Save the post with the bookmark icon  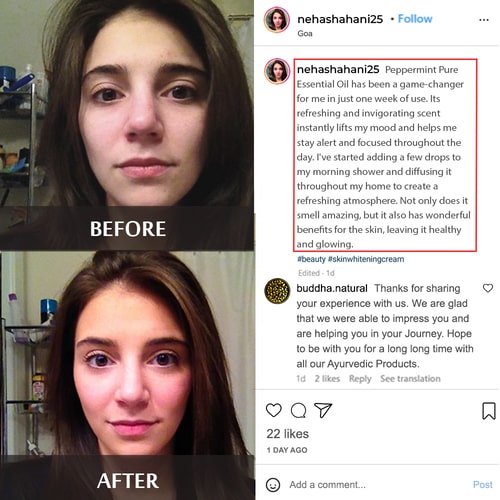[x=489, y=411]
